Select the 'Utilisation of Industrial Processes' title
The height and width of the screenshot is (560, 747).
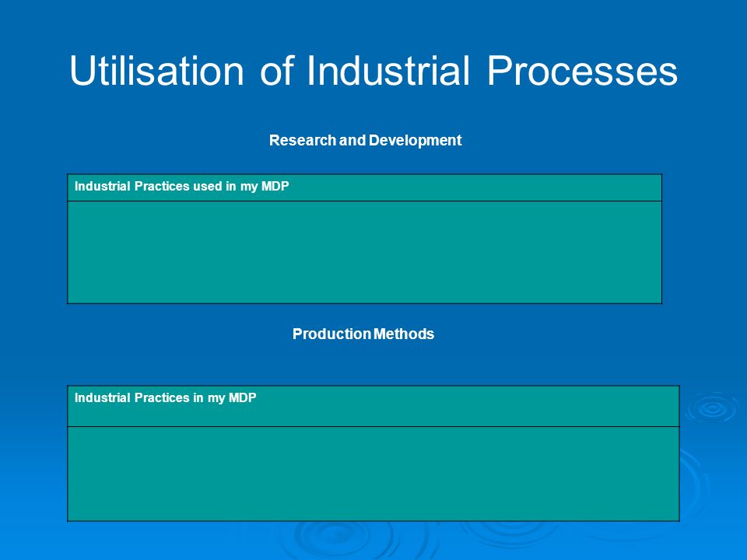coord(373,71)
